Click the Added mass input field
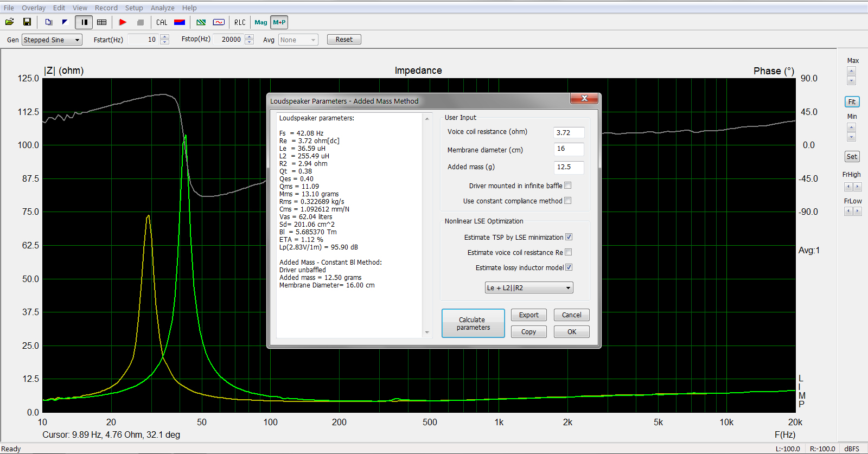The width and height of the screenshot is (868, 454). point(569,167)
